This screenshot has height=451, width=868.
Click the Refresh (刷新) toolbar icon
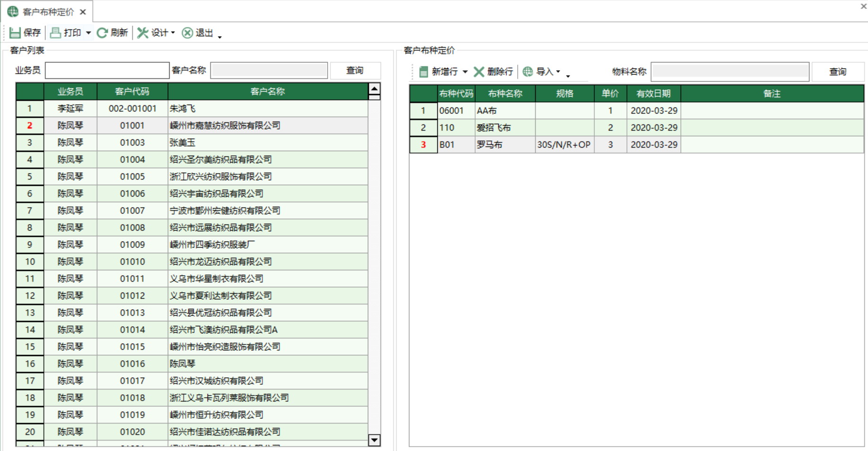click(x=102, y=33)
